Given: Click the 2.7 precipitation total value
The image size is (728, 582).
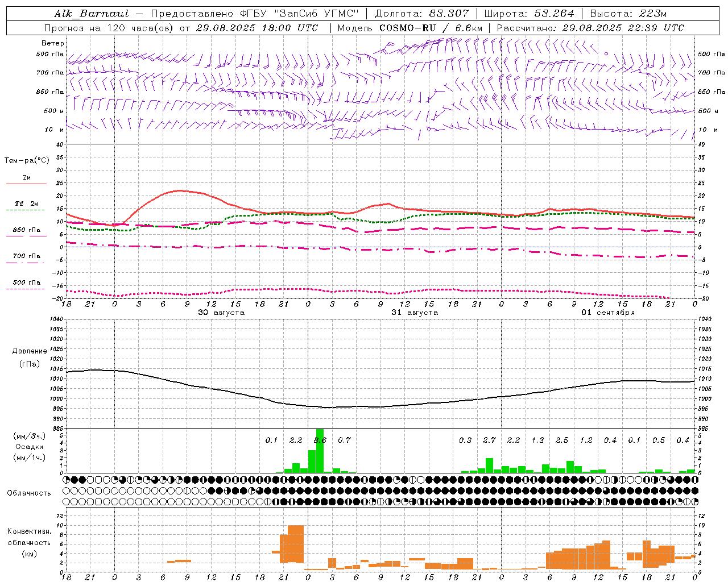Looking at the screenshot, I should 489,440.
